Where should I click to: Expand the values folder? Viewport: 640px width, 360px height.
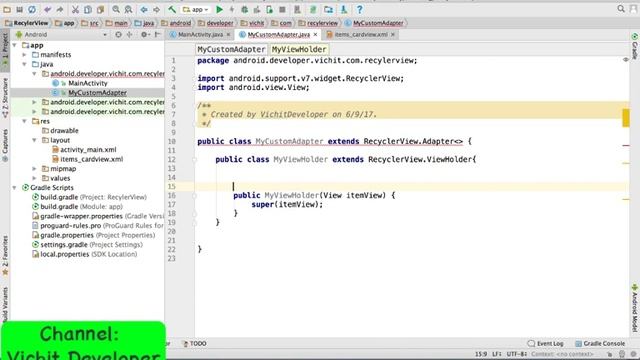tap(35, 178)
